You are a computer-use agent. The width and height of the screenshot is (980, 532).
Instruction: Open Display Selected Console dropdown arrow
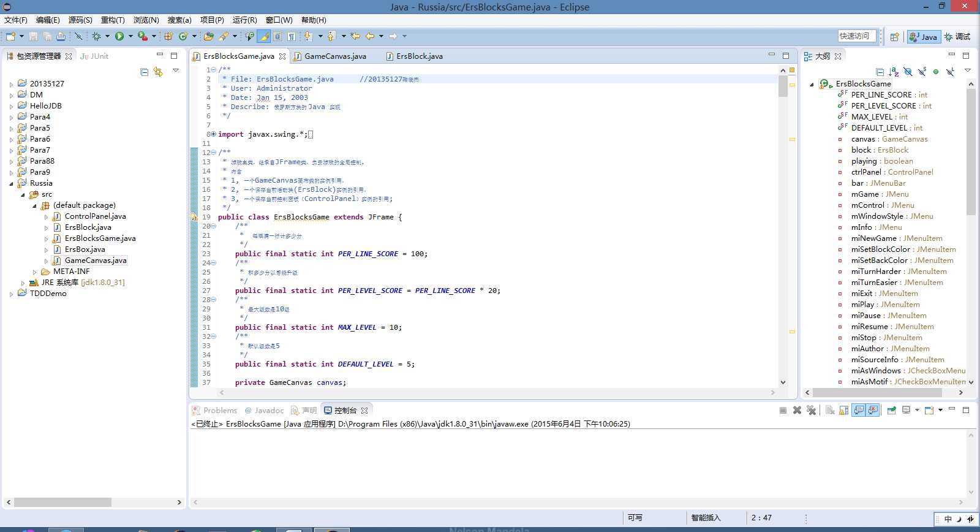(x=917, y=411)
